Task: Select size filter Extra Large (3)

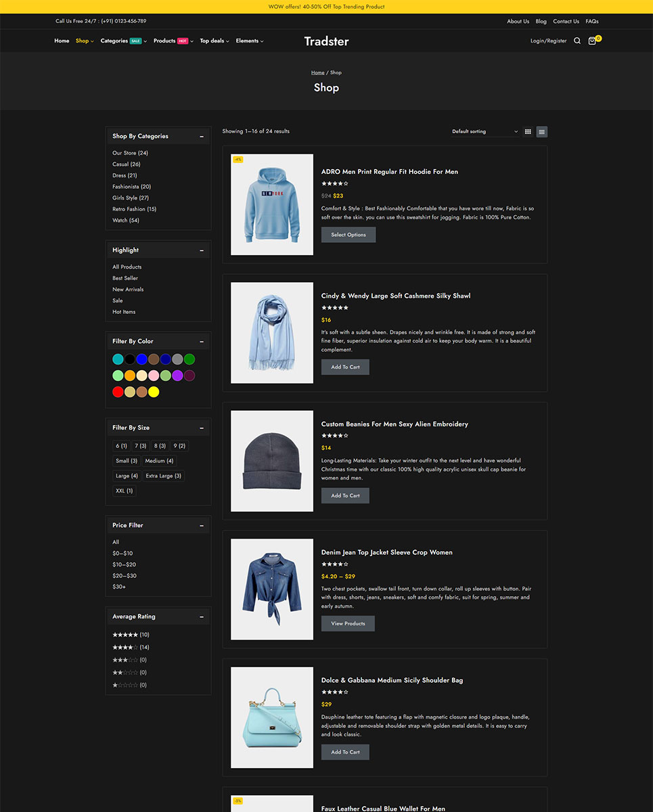Action: pos(164,476)
